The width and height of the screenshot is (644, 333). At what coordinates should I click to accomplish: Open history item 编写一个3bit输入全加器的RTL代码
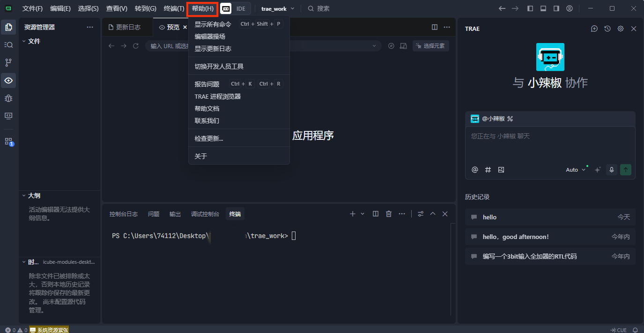click(550, 256)
